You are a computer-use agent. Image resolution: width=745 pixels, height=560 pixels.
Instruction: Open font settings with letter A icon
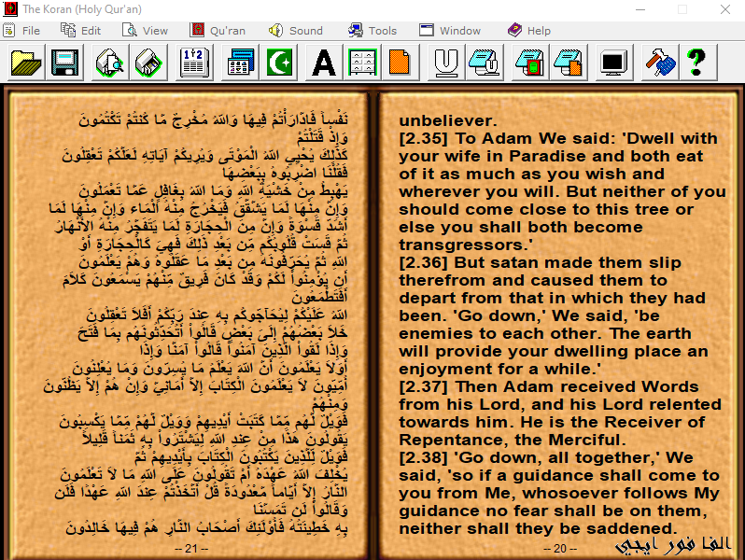pyautogui.click(x=324, y=63)
